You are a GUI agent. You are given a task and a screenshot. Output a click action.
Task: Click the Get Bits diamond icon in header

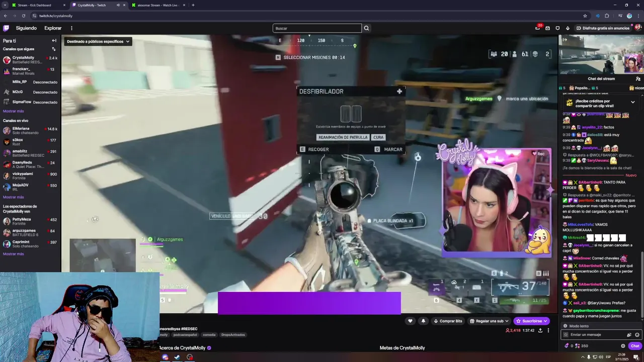click(x=568, y=28)
